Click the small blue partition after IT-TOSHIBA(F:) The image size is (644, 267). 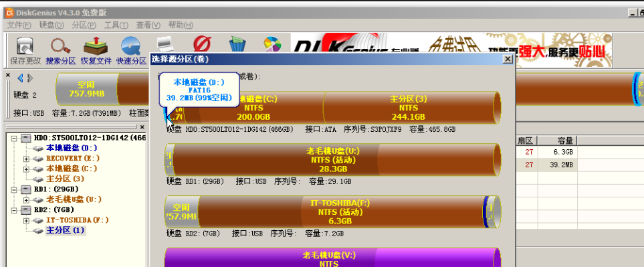[486, 211]
